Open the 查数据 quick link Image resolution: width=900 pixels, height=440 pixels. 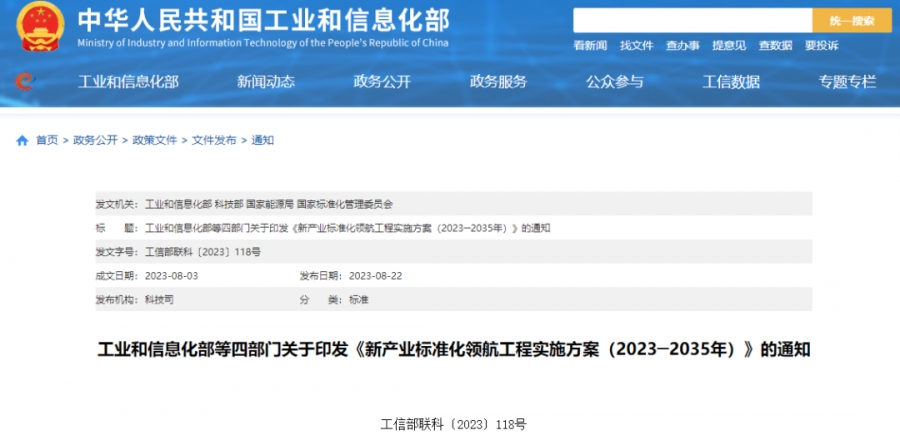(775, 46)
